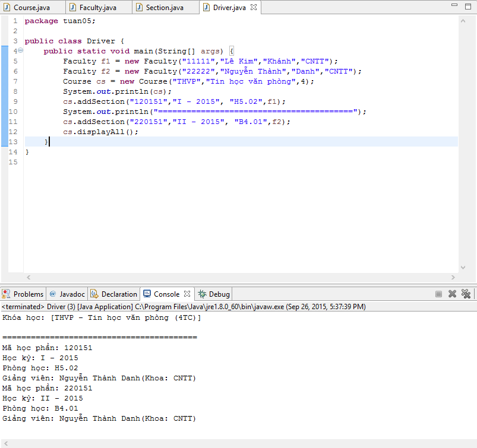Viewport: 477px width, 448px height.
Task: Click the 'public class Driver {' line
Action: [x=74, y=41]
